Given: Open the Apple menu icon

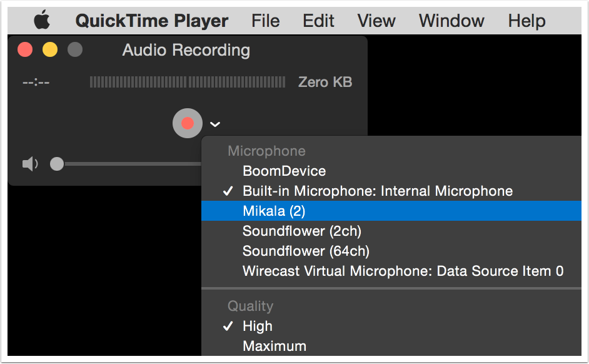Looking at the screenshot, I should click(x=42, y=21).
